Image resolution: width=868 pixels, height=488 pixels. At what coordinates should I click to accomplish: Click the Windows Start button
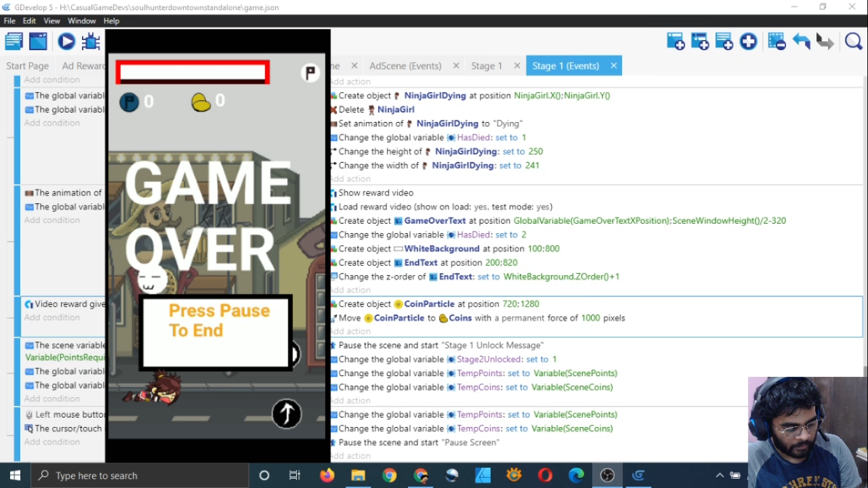pyautogui.click(x=15, y=475)
